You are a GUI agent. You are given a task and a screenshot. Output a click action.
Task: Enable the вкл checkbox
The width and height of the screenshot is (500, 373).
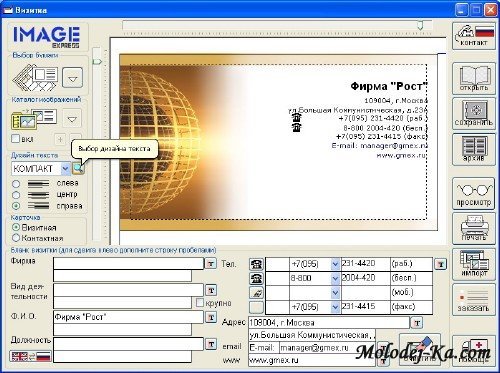point(15,138)
